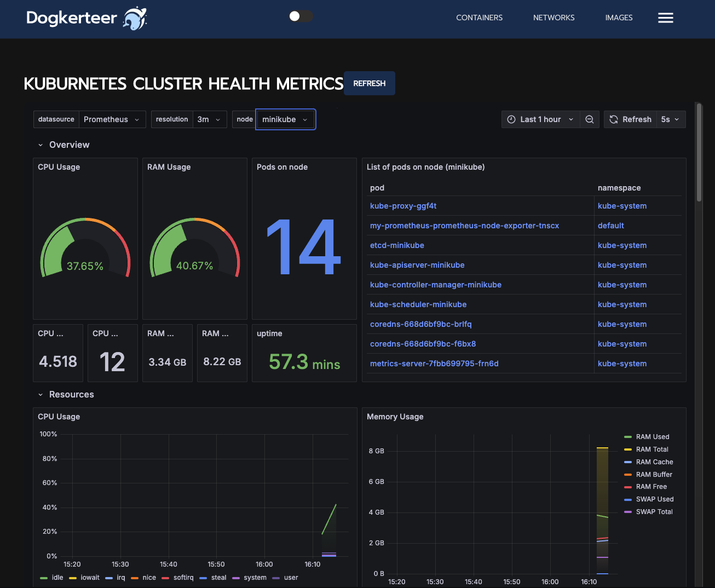Open the NETWORKS page
Screen dimensions: 715x588
coord(553,18)
